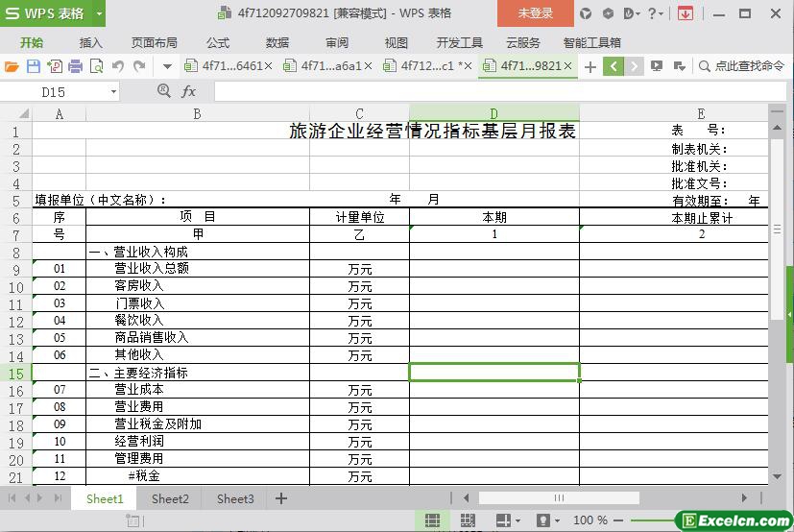Go to last sheet navigation arrow

(58, 498)
